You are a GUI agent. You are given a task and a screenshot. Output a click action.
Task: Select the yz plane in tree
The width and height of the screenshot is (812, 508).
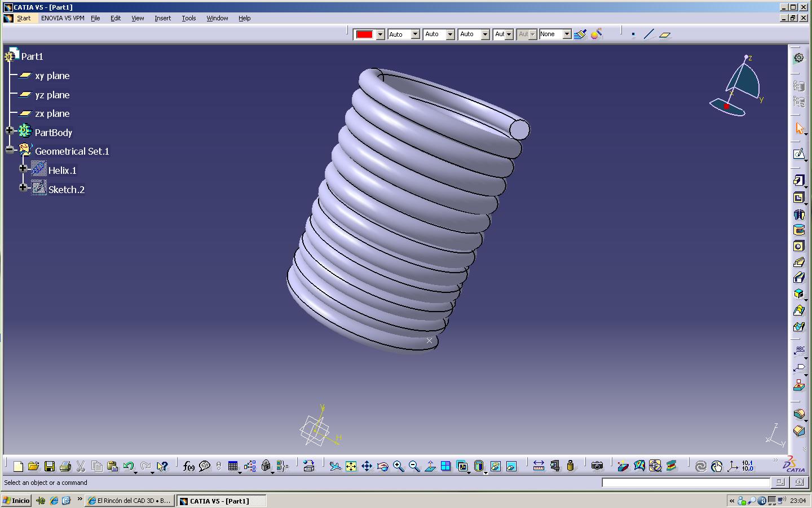52,95
